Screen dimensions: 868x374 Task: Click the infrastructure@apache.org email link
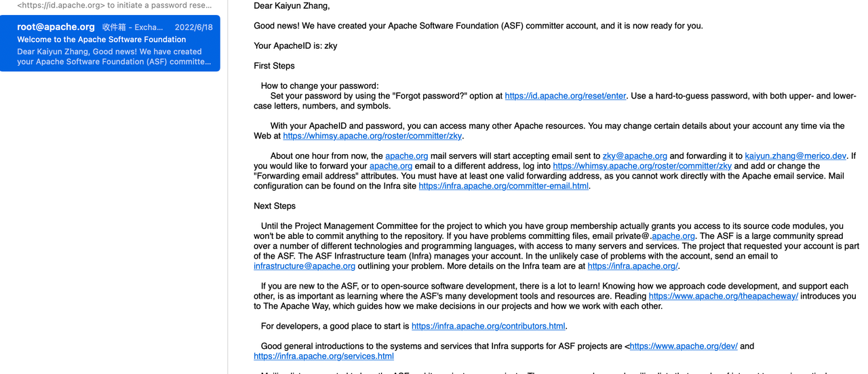pos(304,266)
